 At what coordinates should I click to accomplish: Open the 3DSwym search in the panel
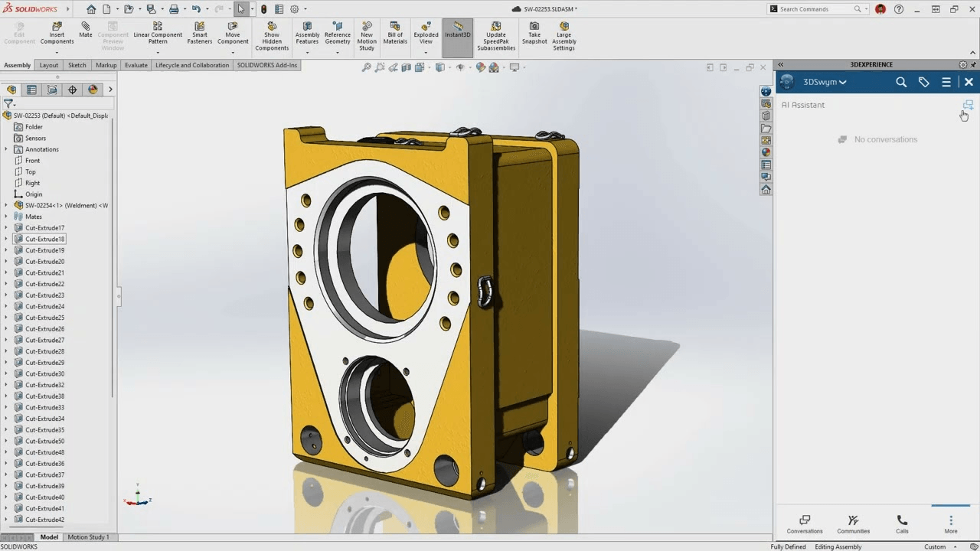[901, 82]
